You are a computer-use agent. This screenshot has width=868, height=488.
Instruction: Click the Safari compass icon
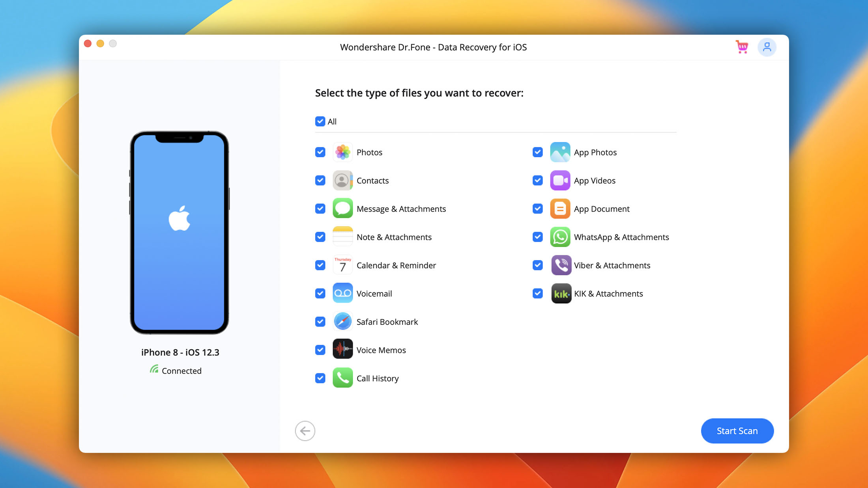tap(342, 322)
